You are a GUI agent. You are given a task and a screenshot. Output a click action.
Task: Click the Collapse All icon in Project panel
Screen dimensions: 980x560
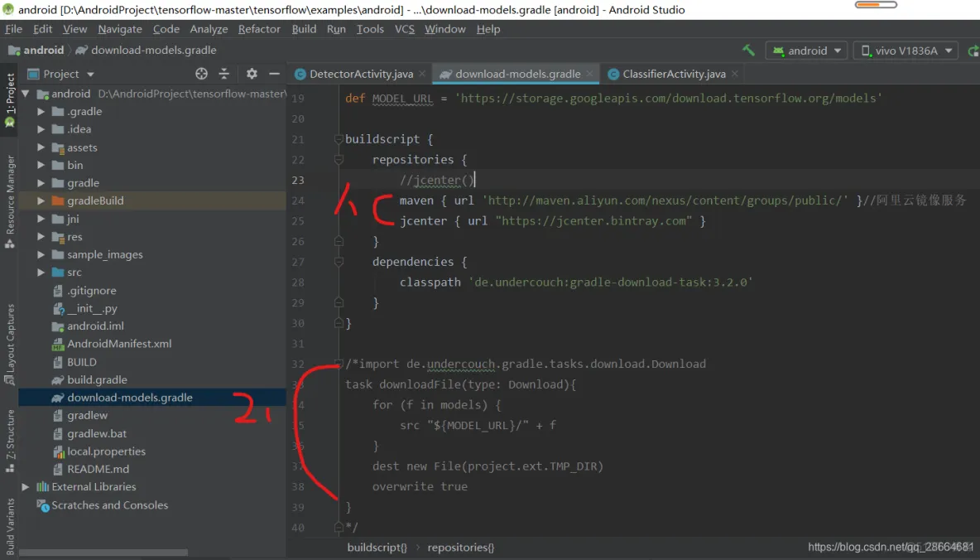(x=223, y=74)
